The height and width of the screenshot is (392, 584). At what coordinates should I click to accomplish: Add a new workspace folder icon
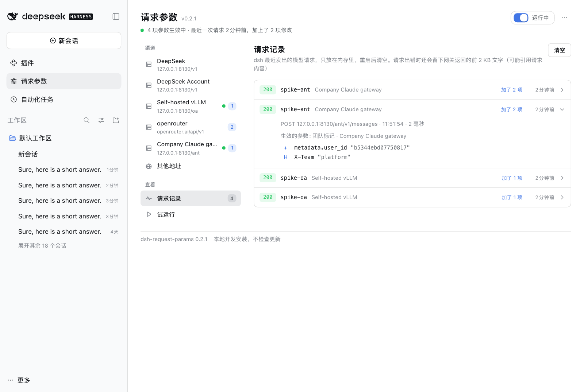(116, 120)
